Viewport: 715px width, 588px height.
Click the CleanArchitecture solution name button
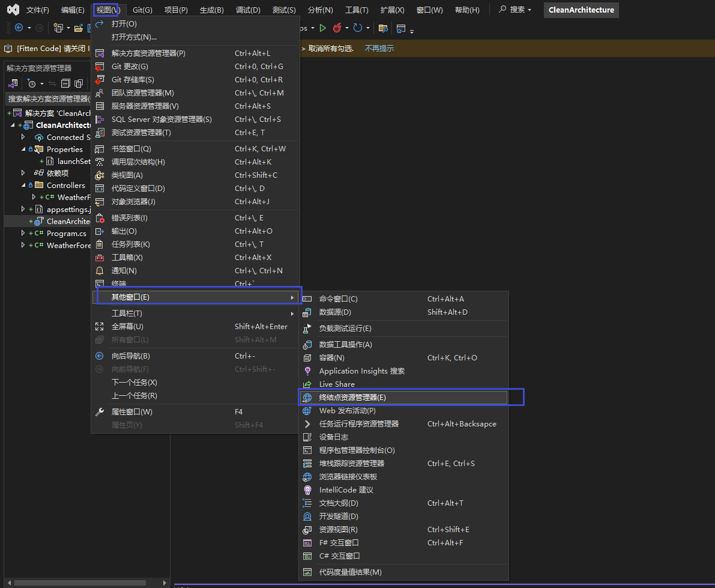(x=581, y=10)
